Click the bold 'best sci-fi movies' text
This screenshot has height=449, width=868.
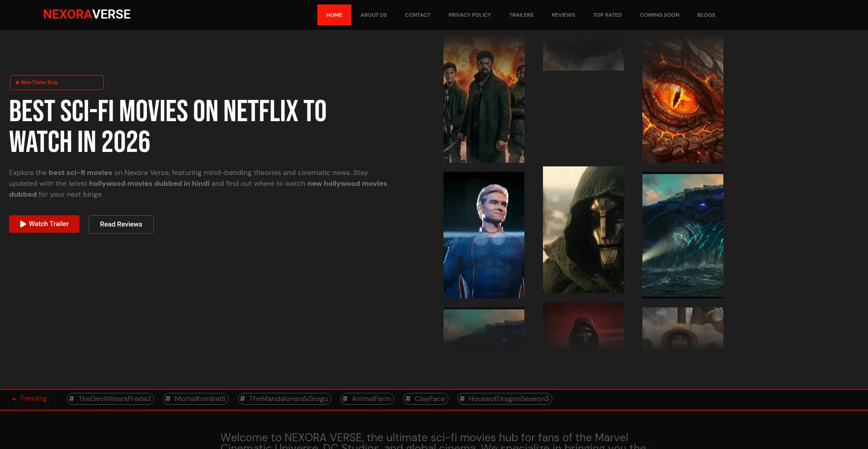(x=80, y=173)
